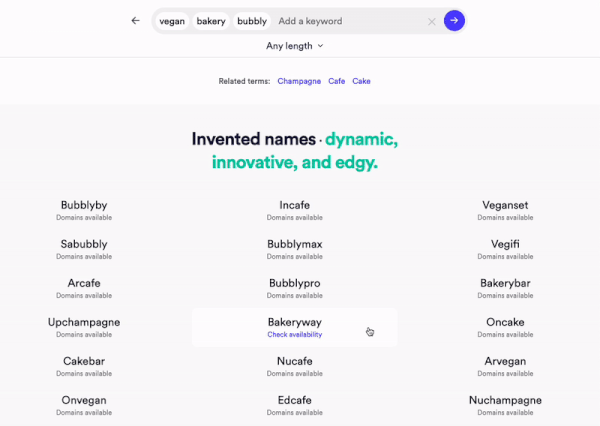Choose the Edcafe name
Image resolution: width=600 pixels, height=426 pixels.
[x=295, y=400]
